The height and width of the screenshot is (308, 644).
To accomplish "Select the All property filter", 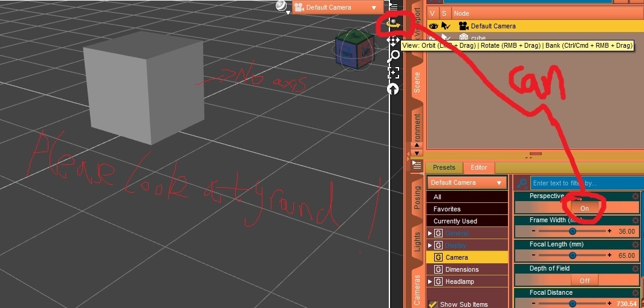I will coord(467,197).
